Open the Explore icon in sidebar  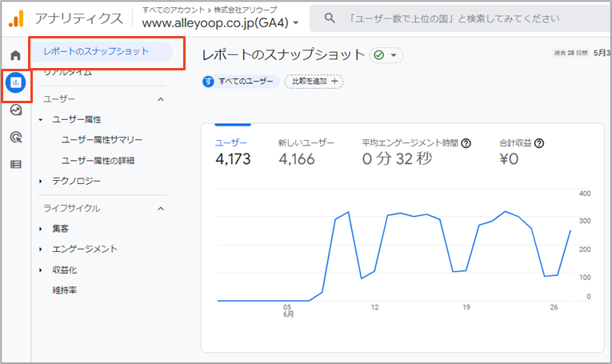point(16,110)
